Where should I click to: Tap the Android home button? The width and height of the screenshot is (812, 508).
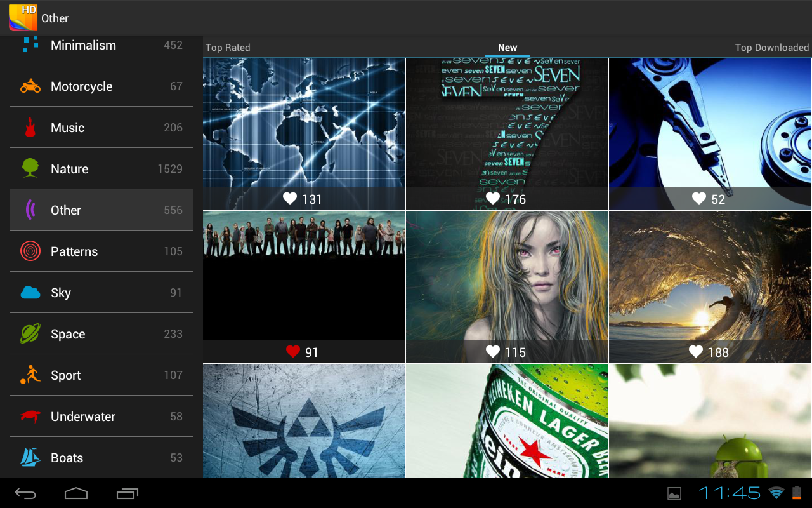point(76,493)
